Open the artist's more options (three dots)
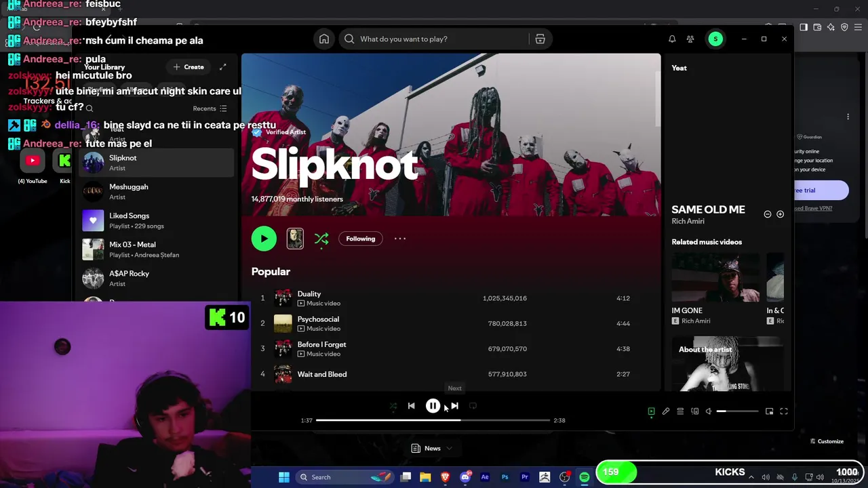 (400, 239)
